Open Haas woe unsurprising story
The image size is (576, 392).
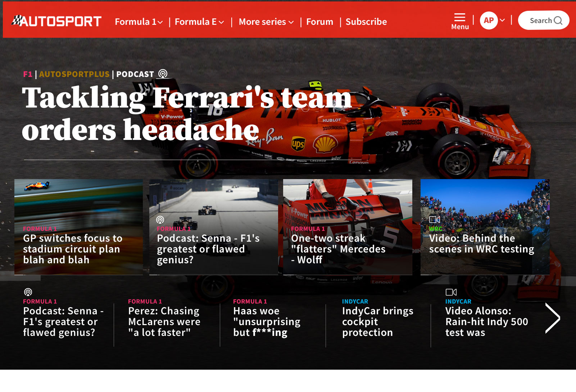click(267, 322)
